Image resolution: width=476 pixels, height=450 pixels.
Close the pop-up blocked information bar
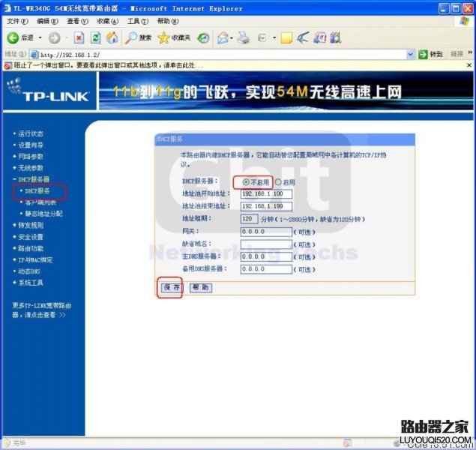pyautogui.click(x=469, y=65)
